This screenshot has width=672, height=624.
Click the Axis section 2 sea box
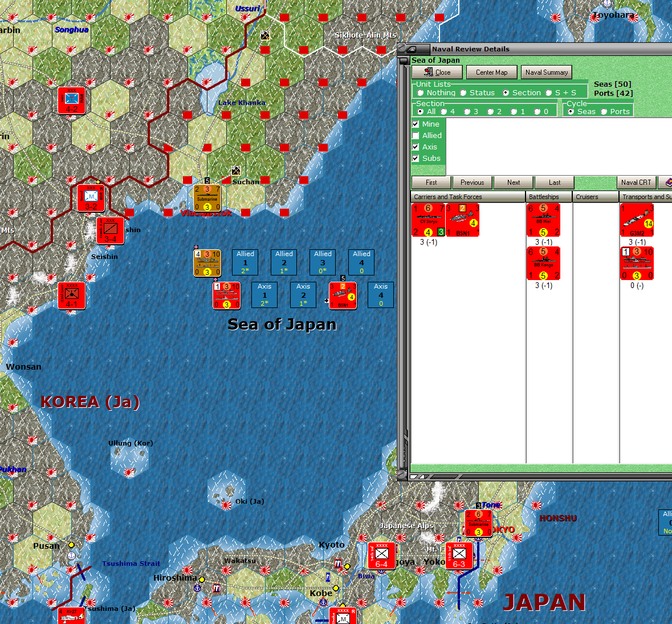pos(303,295)
